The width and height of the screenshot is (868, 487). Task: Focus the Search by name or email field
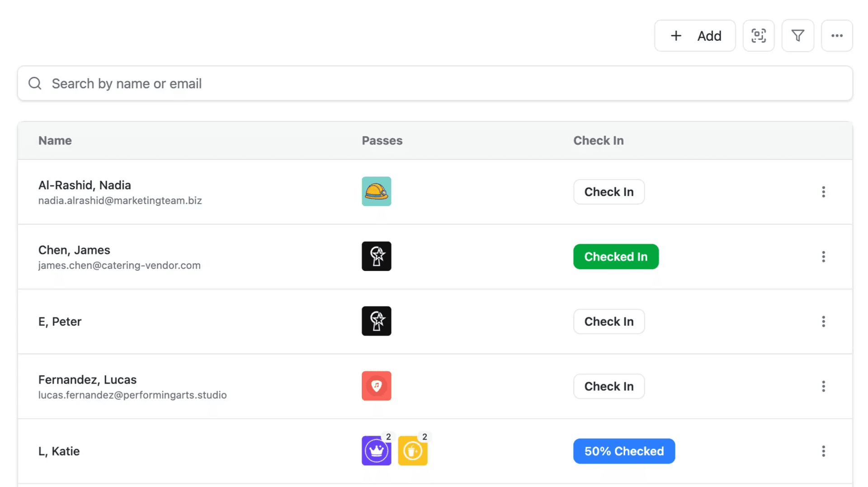(435, 84)
